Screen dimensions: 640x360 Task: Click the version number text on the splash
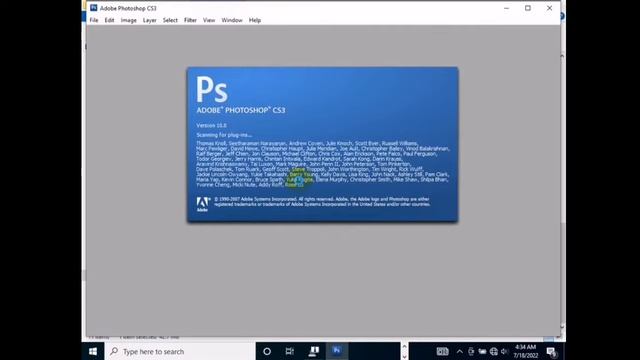(x=211, y=125)
